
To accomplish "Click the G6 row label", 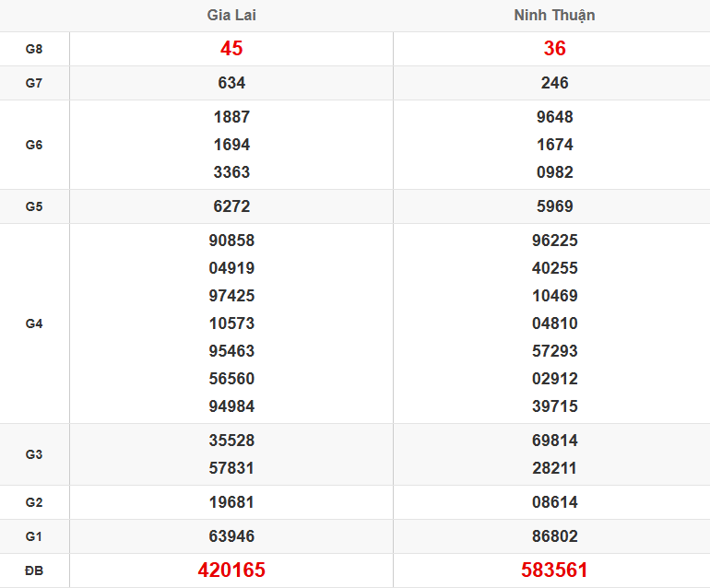I will 34,145.
